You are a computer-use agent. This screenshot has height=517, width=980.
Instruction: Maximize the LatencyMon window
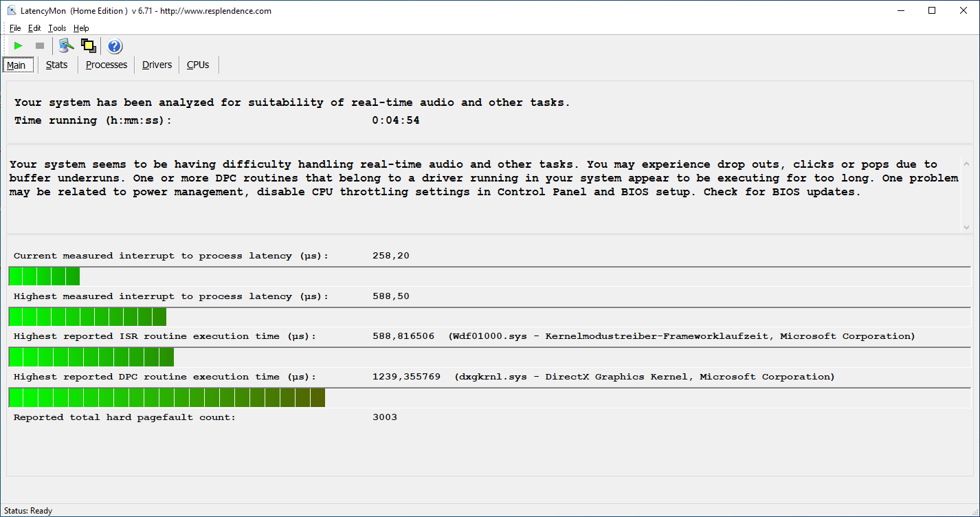coord(932,10)
